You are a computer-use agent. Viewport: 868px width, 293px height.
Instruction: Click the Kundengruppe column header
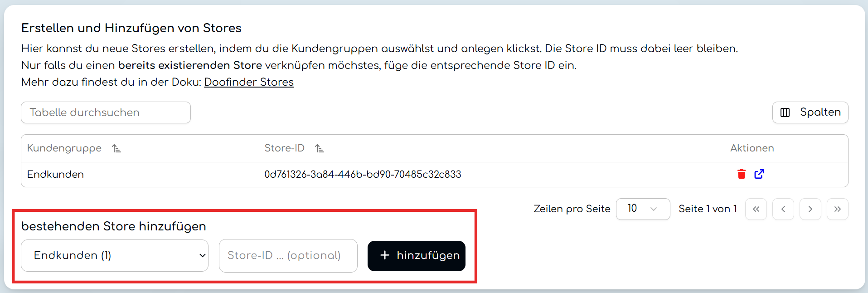64,148
